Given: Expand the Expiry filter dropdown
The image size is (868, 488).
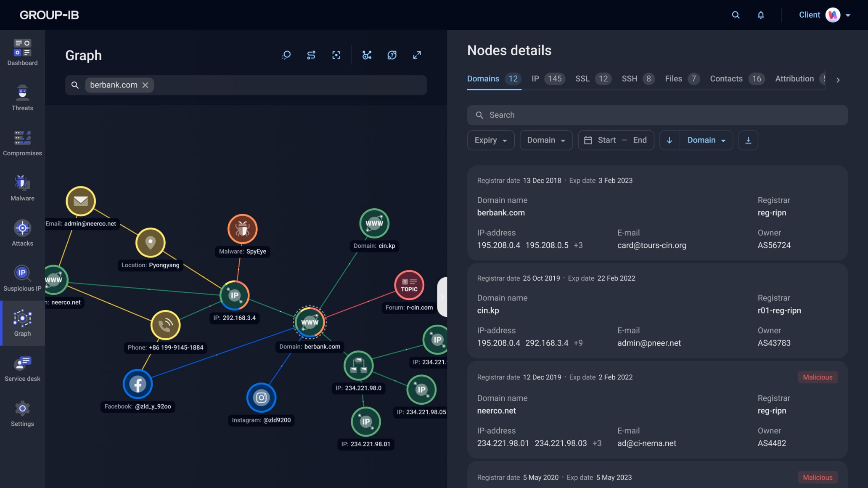Looking at the screenshot, I should [x=490, y=140].
